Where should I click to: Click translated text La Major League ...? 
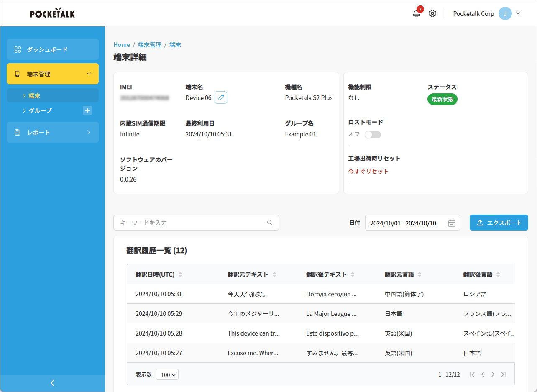(331, 314)
